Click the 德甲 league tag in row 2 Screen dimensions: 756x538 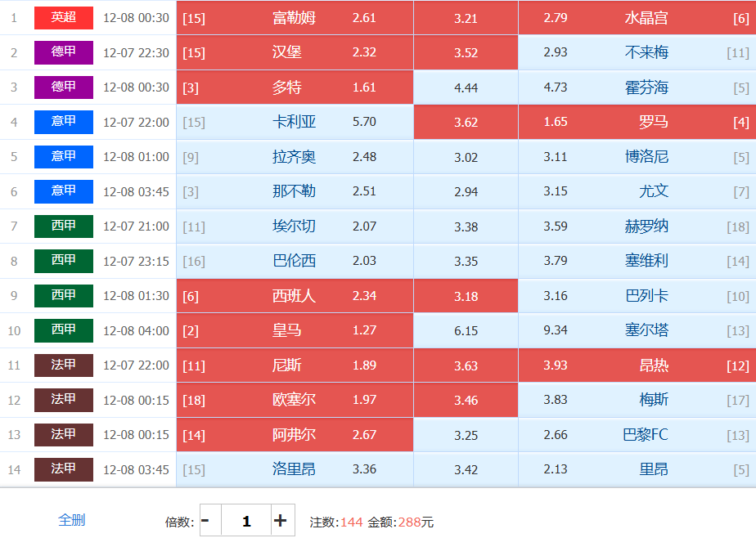point(64,52)
